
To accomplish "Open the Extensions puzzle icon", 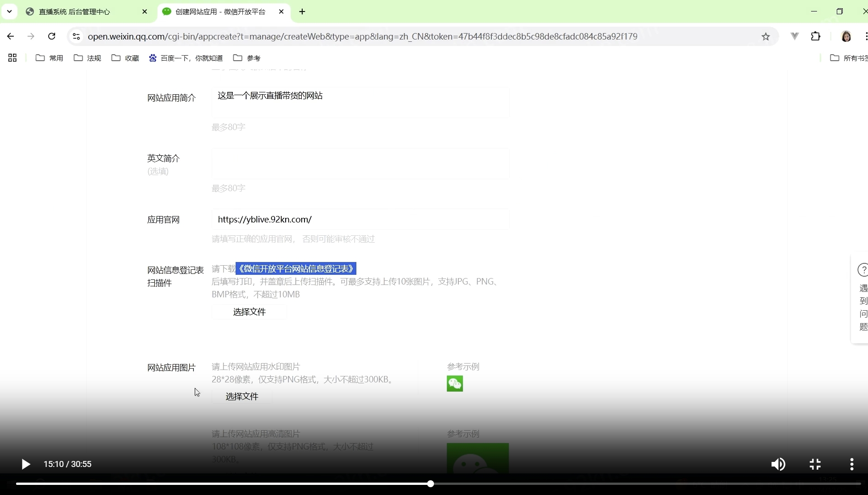I will [x=816, y=36].
